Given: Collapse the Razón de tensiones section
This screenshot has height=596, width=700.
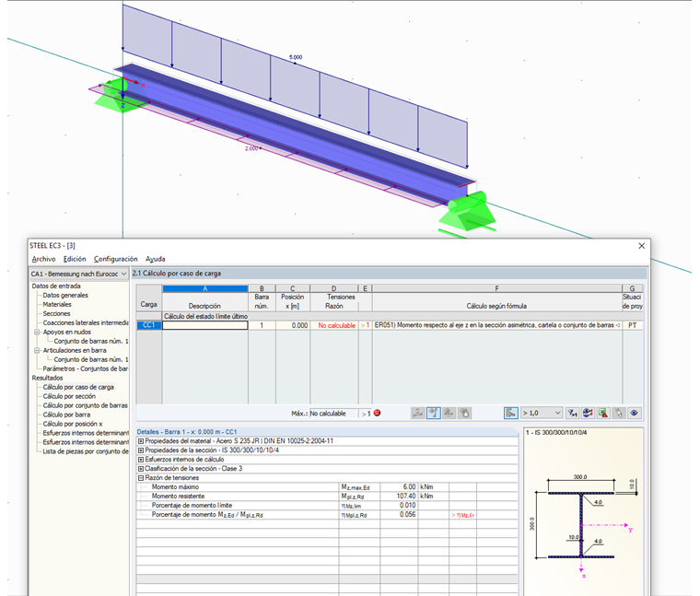Looking at the screenshot, I should [141, 478].
